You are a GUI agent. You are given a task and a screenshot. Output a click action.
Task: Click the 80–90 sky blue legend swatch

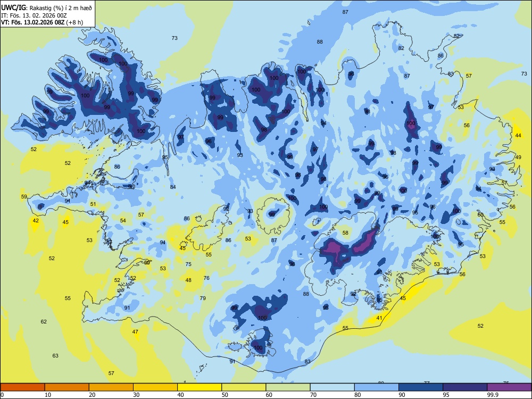pos(376,387)
